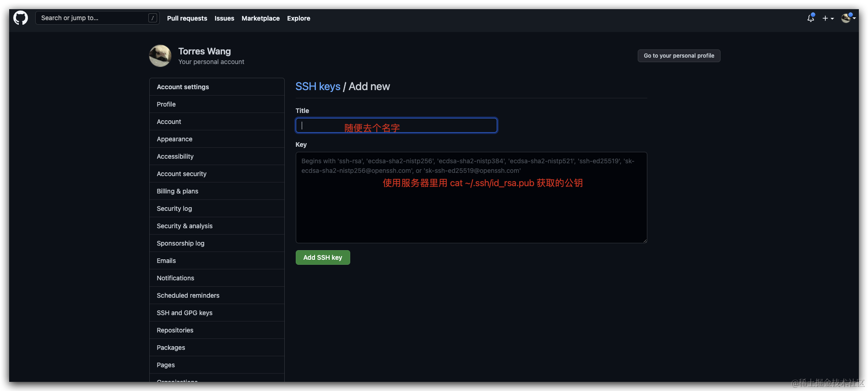Open the user avatar menu
Viewport: 868px width, 391px height.
pyautogui.click(x=848, y=18)
